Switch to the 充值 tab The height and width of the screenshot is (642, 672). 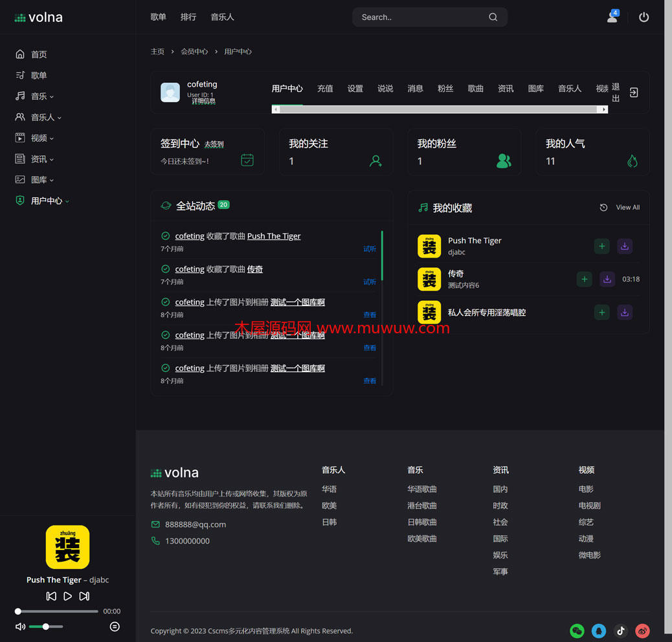click(x=325, y=89)
